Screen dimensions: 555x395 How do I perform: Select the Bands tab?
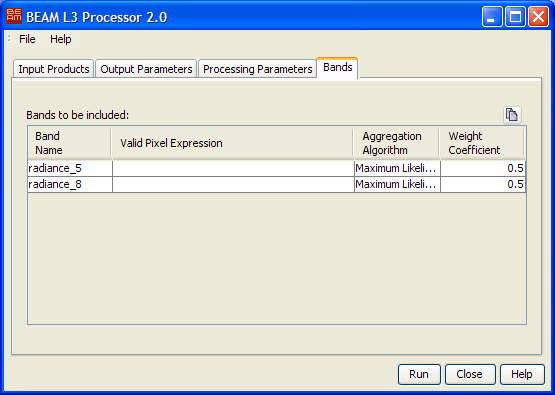(x=337, y=67)
